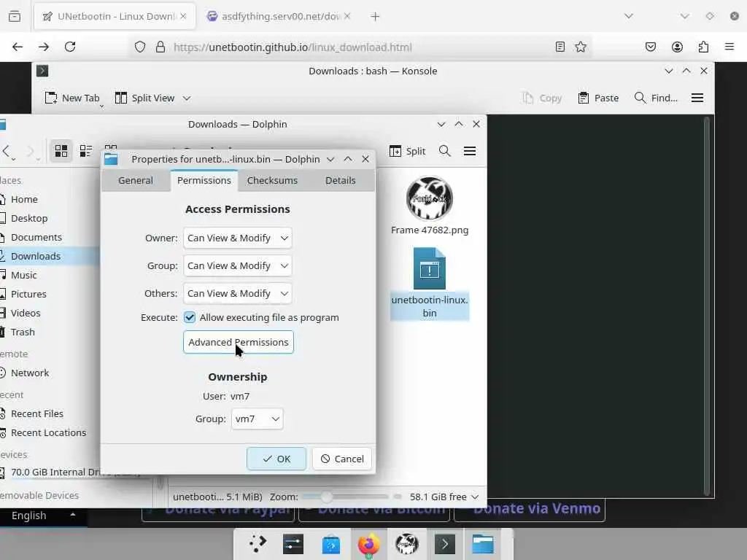Image resolution: width=747 pixels, height=560 pixels.
Task: Switch to General tab in Properties
Action: (x=136, y=181)
